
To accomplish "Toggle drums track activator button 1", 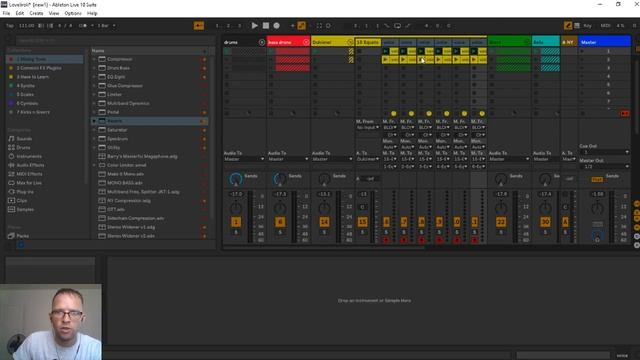I will click(x=236, y=222).
